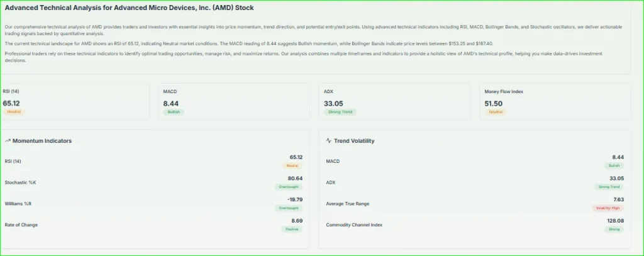This screenshot has height=256, width=644.
Task: Click the Commodity Channel Index label
Action: click(x=354, y=225)
